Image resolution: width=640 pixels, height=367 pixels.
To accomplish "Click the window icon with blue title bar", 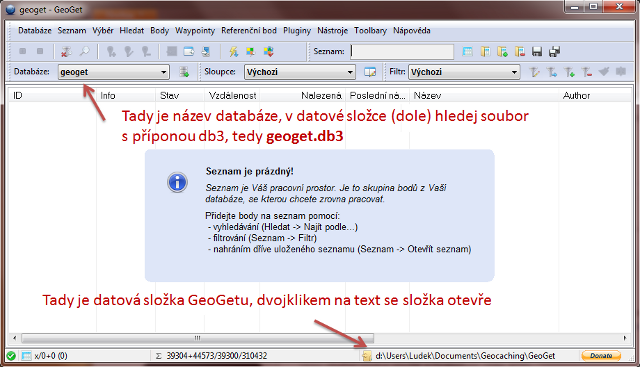I will tap(189, 51).
